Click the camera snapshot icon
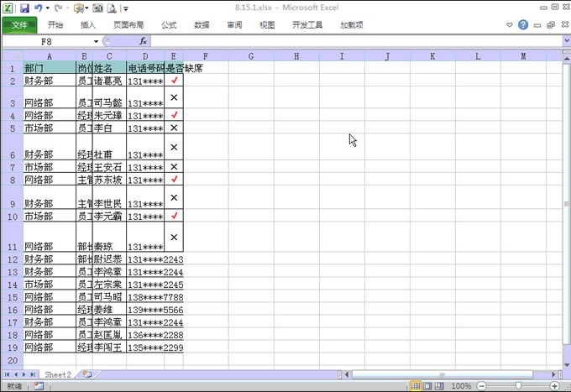This screenshot has width=571, height=392. [97, 8]
